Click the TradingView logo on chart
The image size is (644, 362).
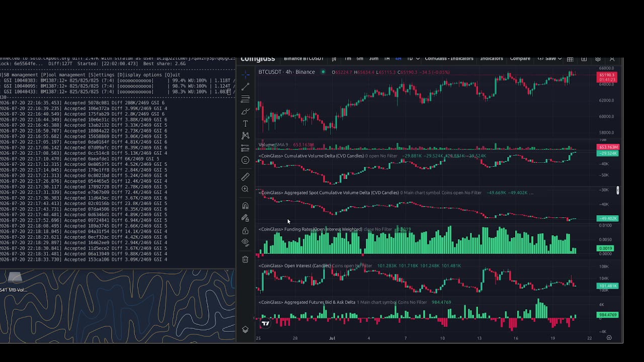(x=265, y=323)
